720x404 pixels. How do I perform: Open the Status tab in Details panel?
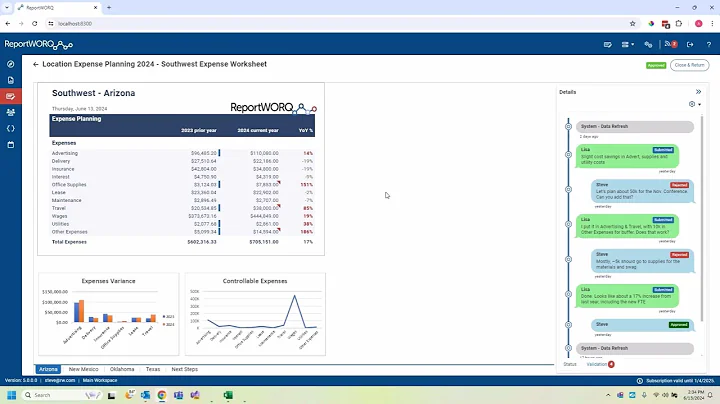570,364
